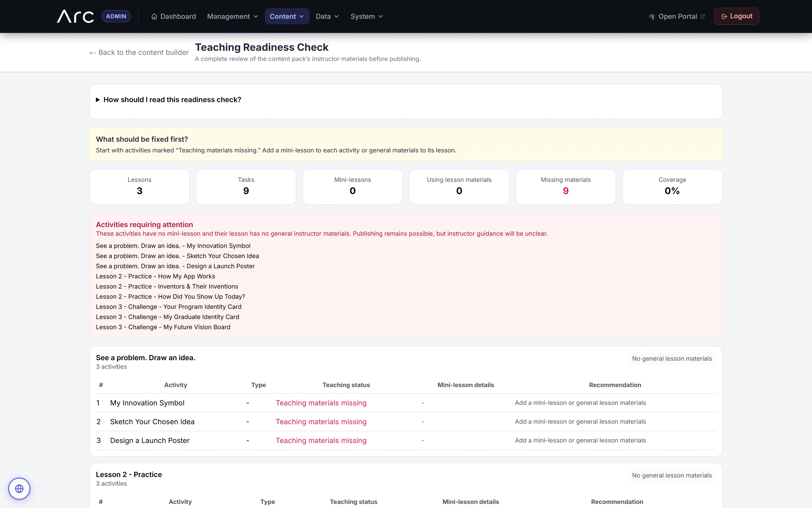Click the 'What should be fixed first?' heading
The image size is (812, 508).
(142, 139)
